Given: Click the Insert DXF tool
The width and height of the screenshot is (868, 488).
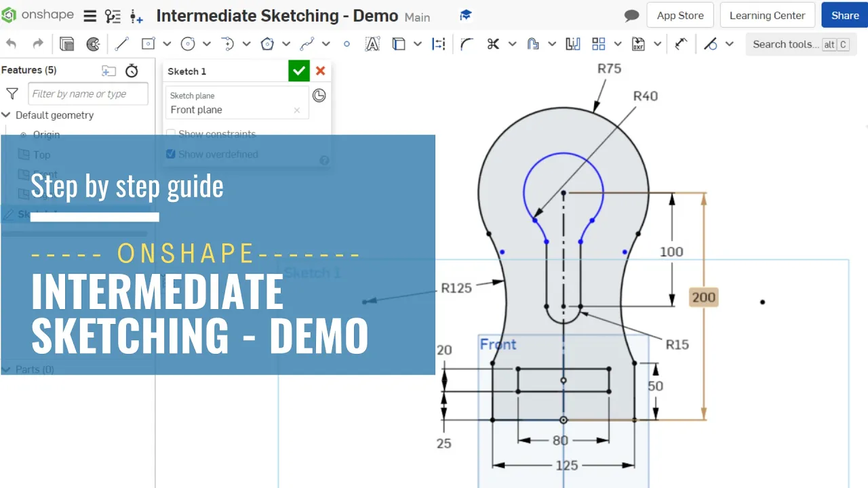Looking at the screenshot, I should 638,44.
